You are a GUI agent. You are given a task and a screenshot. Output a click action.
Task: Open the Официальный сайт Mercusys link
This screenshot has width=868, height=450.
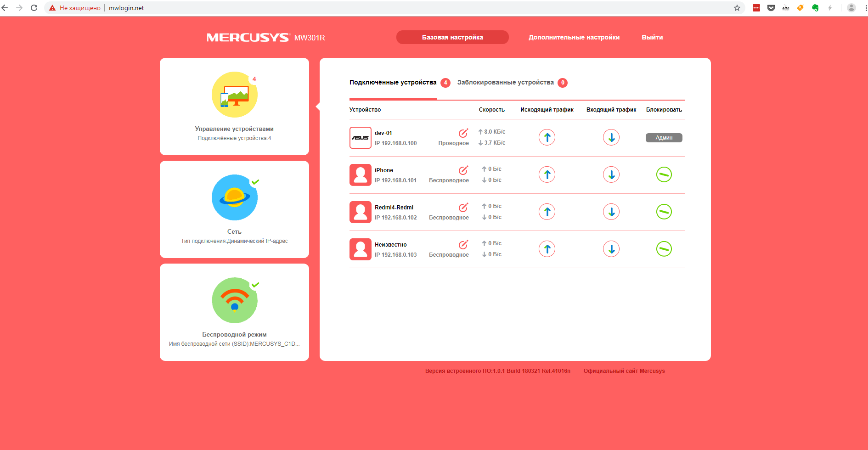pyautogui.click(x=624, y=371)
